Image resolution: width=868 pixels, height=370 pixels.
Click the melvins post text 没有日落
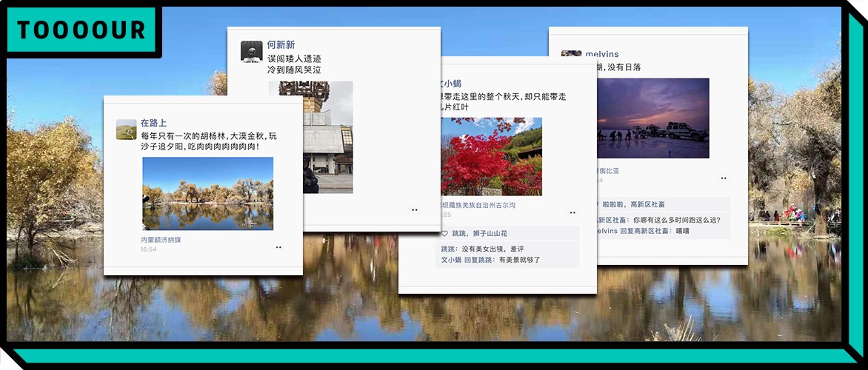(625, 67)
